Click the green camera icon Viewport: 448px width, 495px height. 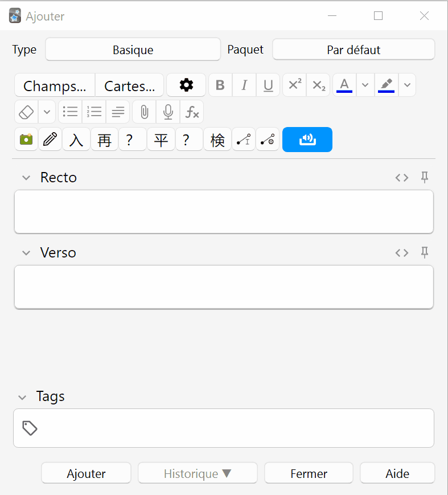[x=26, y=139]
